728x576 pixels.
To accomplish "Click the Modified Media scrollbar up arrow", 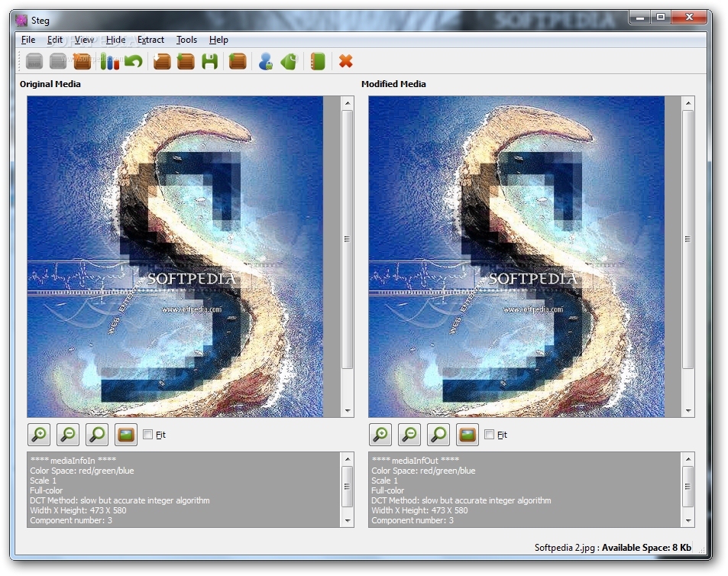I will tap(688, 102).
